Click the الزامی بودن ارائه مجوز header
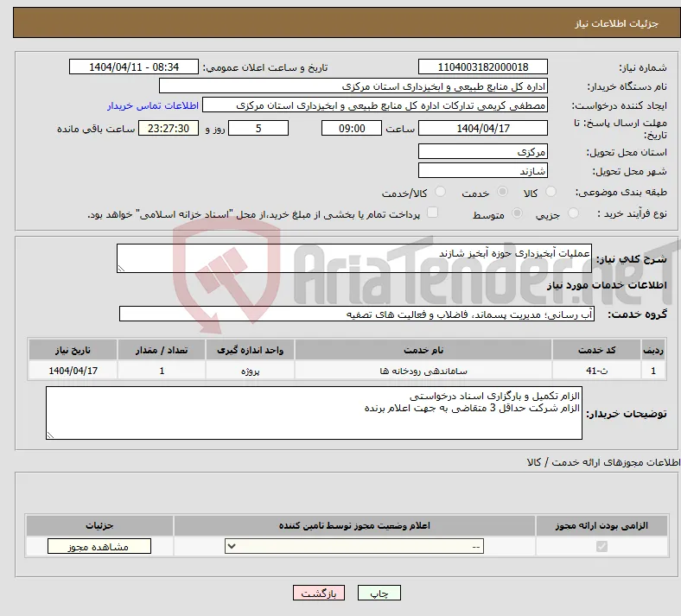681x616 pixels. 601,525
